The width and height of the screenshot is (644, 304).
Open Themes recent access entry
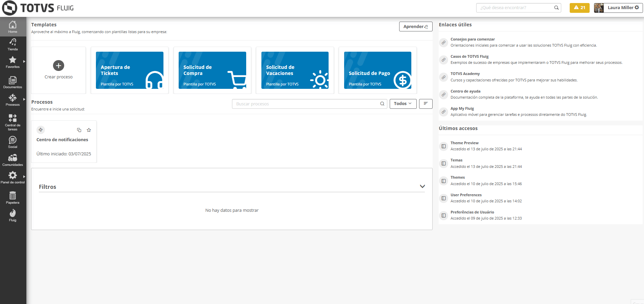point(458,177)
